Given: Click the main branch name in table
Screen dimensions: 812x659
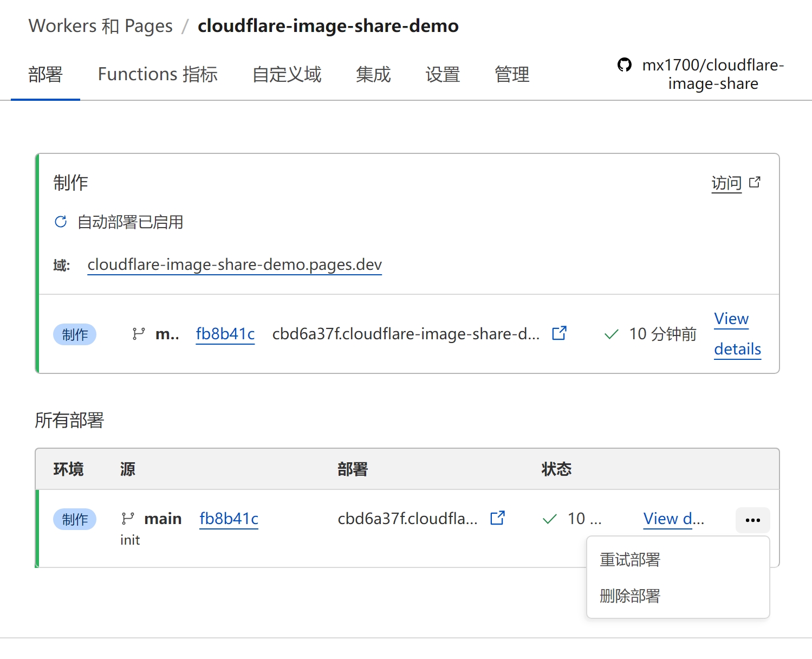Looking at the screenshot, I should 163,519.
